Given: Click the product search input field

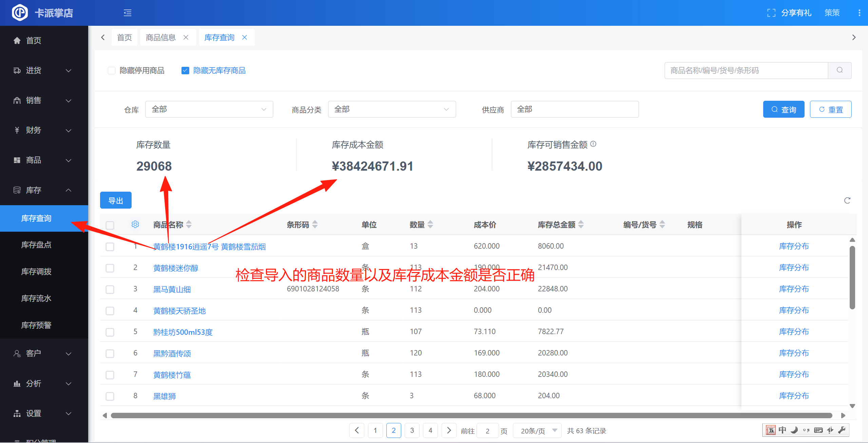Looking at the screenshot, I should pyautogui.click(x=746, y=70).
